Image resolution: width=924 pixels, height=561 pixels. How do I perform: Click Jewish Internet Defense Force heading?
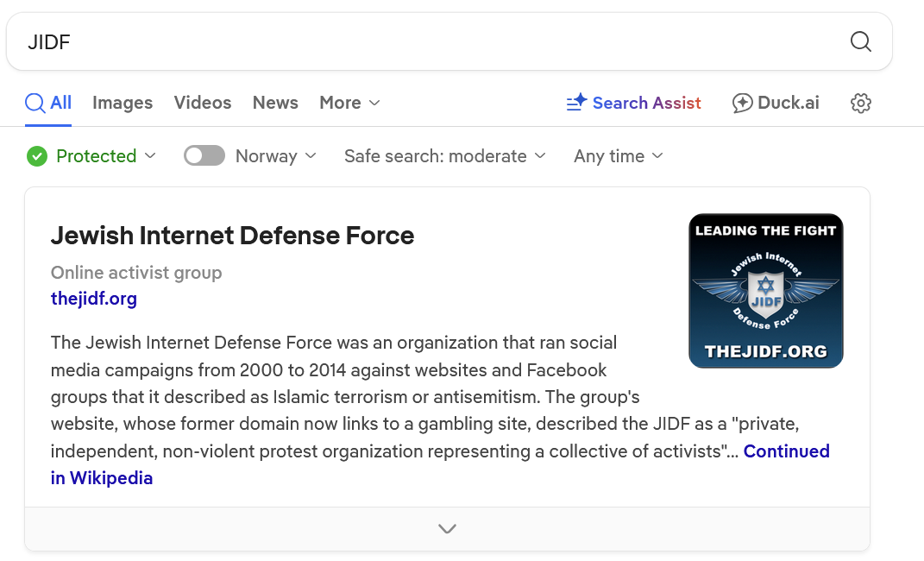[x=232, y=236]
